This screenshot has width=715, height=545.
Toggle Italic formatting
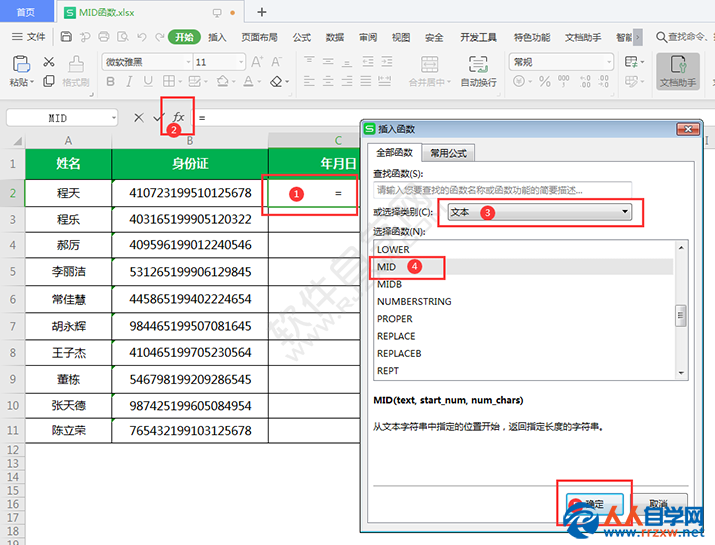[129, 82]
